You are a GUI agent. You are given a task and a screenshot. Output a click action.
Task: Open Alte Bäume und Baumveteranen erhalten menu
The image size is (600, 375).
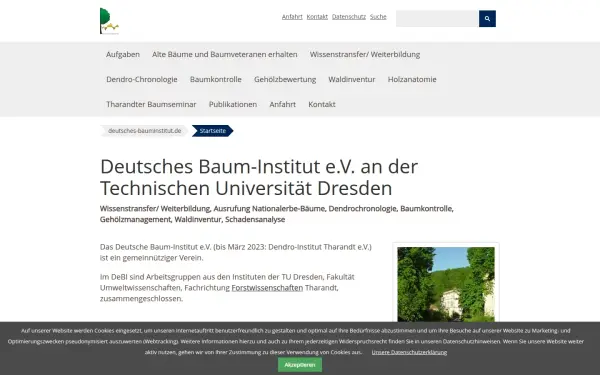(225, 54)
